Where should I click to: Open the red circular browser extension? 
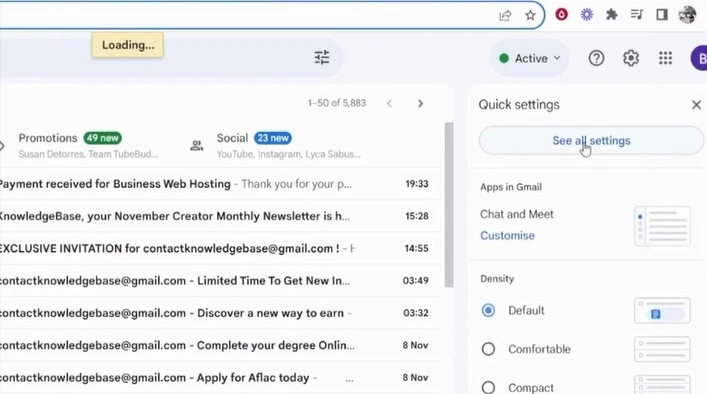[561, 15]
